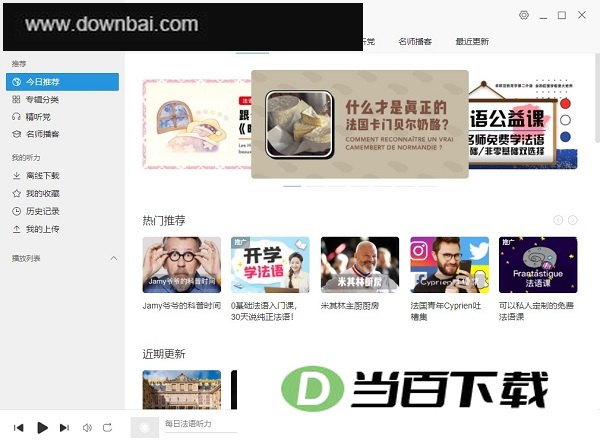This screenshot has width=600, height=445.
Task: Open the settings gear icon
Action: pos(524,15)
